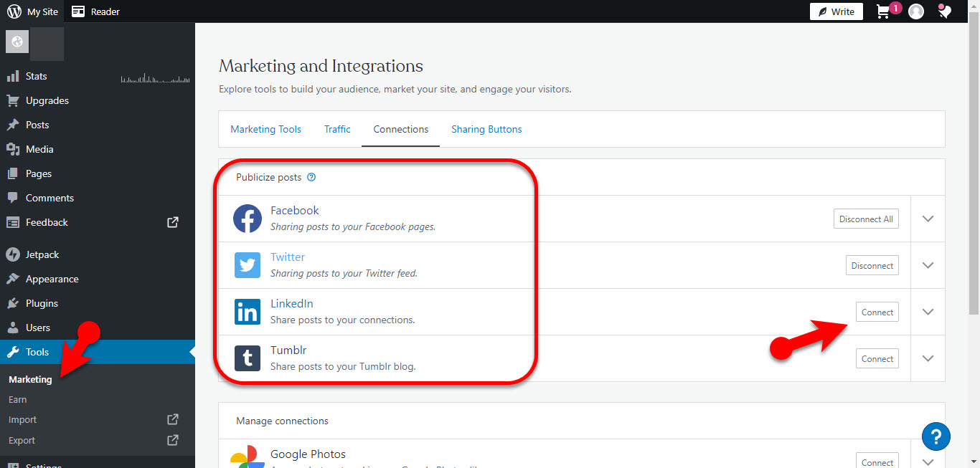Screen dimensions: 980x468
Task: Click the Write button
Action: [x=836, y=11]
